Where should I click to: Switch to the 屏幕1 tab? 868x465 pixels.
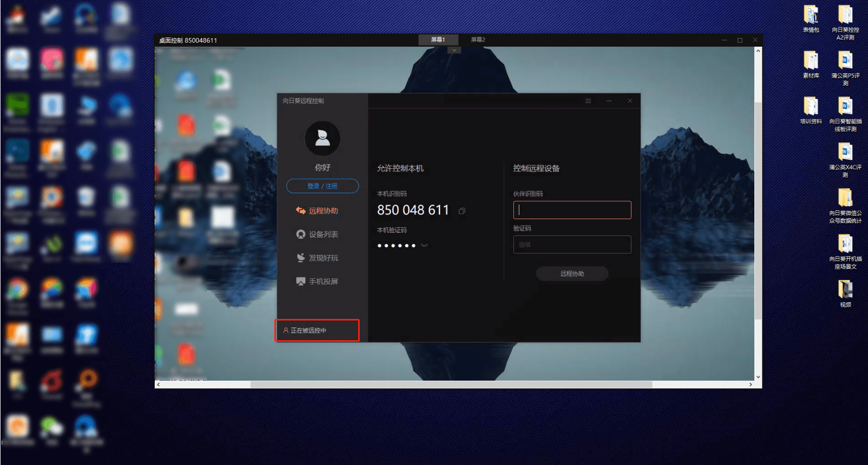pos(438,40)
